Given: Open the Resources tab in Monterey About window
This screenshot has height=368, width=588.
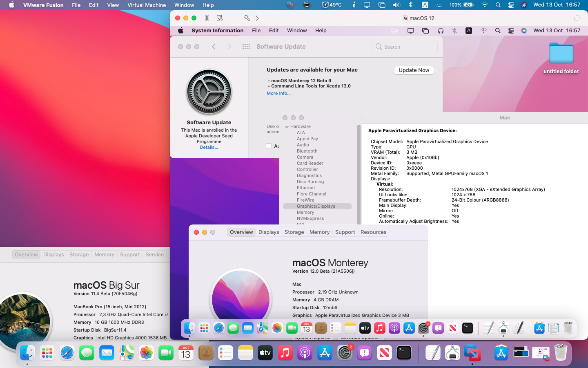Looking at the screenshot, I should point(374,232).
